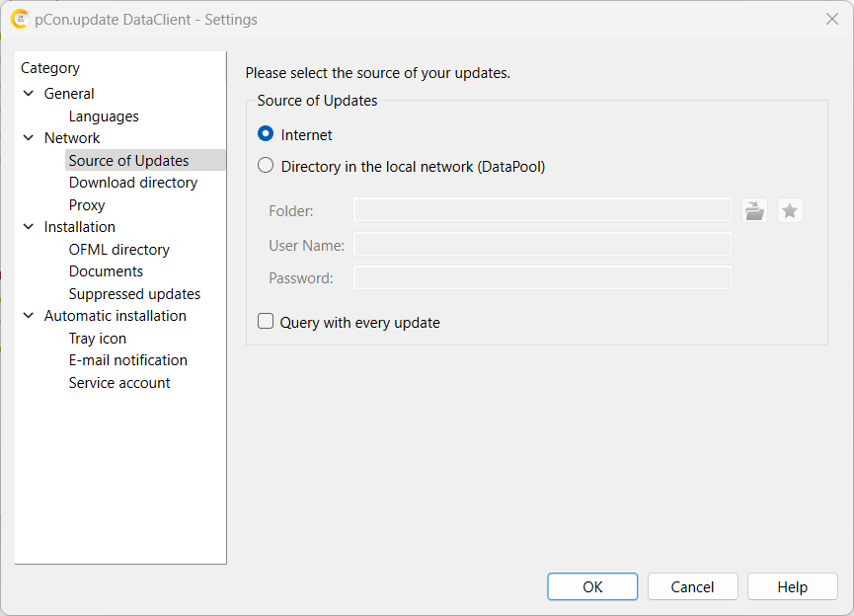854x616 pixels.
Task: Collapse the Network category
Action: pos(29,138)
